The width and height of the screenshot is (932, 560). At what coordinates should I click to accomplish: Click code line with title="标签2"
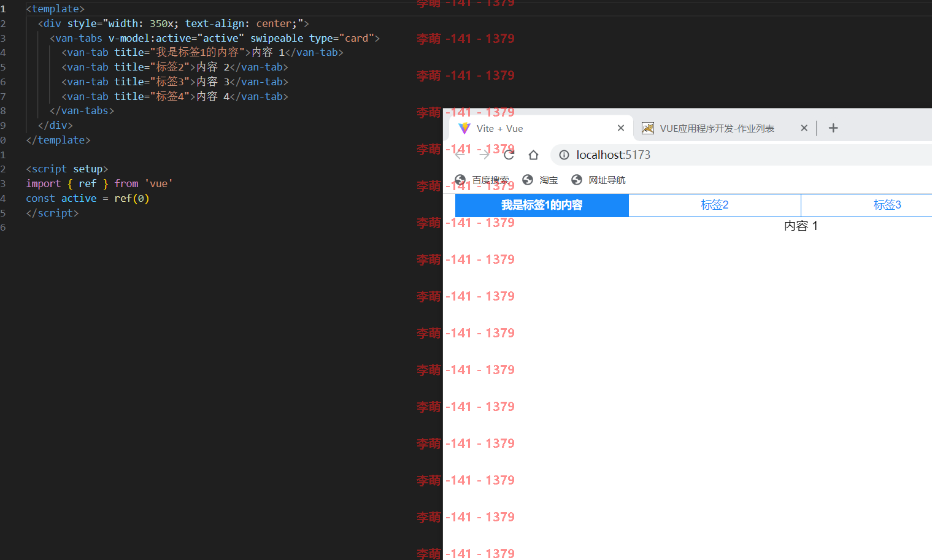(x=175, y=67)
